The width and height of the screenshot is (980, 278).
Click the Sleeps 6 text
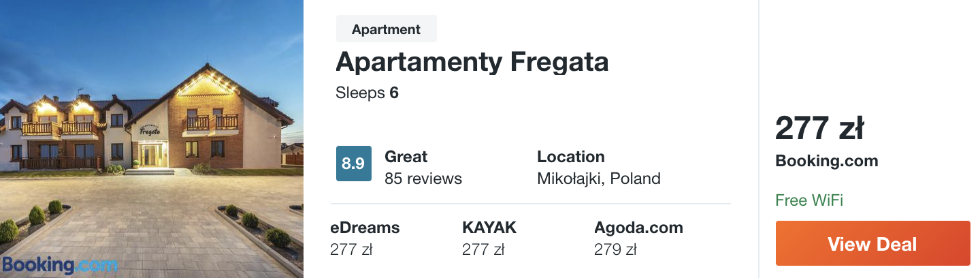(x=367, y=93)
